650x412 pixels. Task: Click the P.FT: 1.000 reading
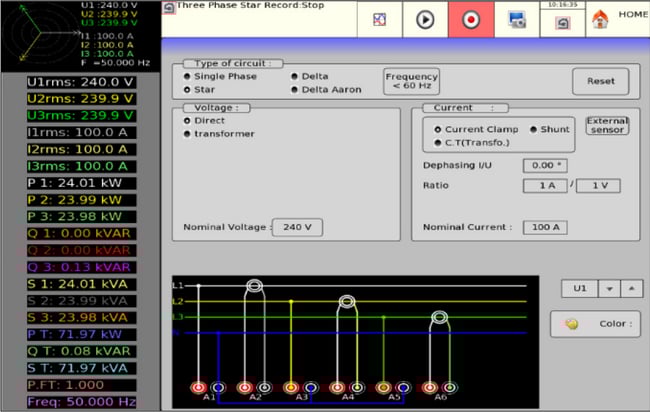81,385
